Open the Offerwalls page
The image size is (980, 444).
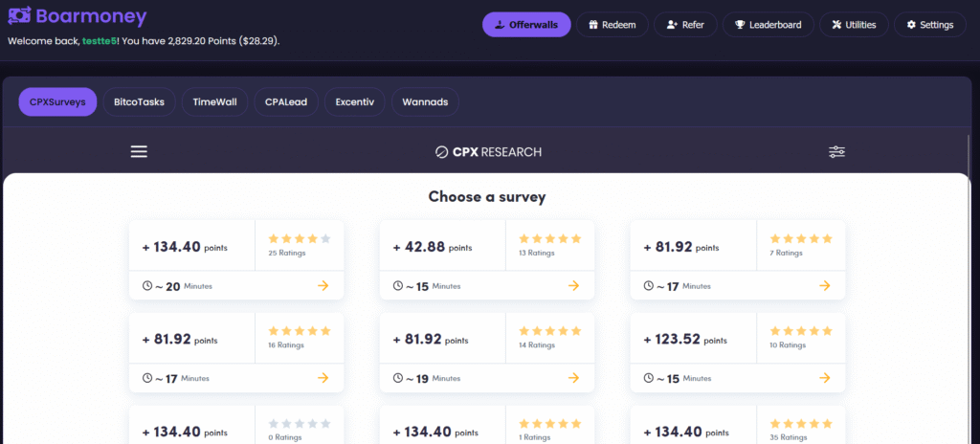[x=526, y=25]
